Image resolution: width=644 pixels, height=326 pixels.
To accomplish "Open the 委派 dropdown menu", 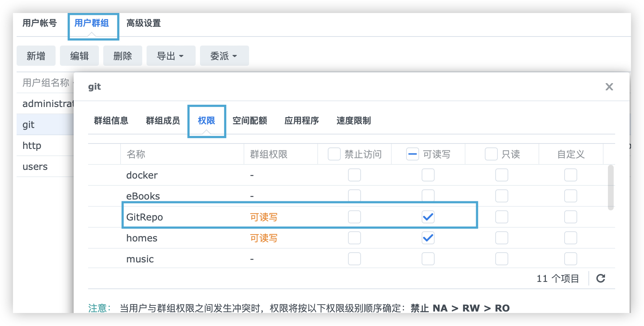I will tap(224, 56).
